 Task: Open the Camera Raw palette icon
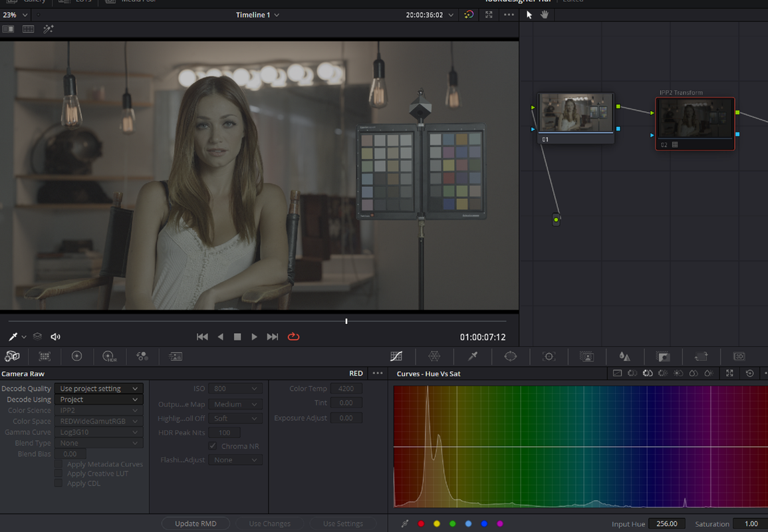pos(12,356)
